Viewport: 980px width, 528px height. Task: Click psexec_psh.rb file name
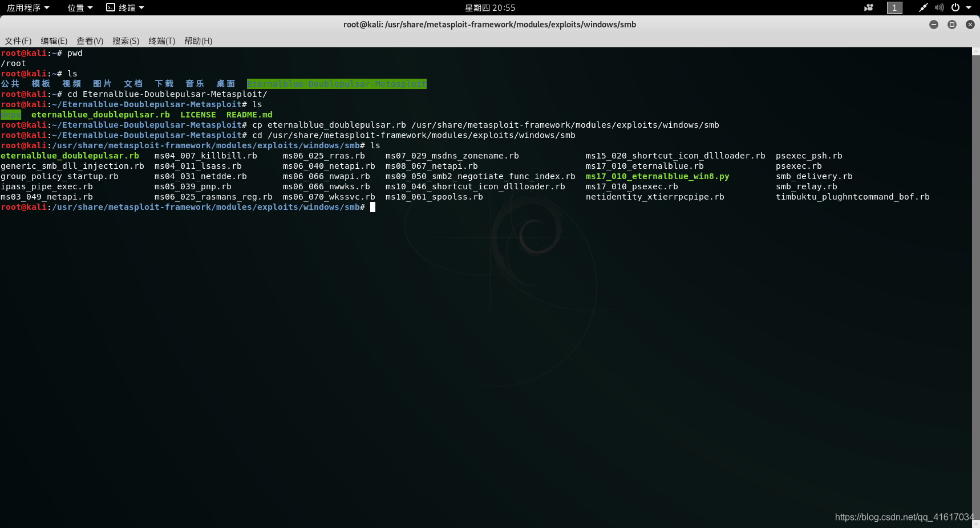809,156
